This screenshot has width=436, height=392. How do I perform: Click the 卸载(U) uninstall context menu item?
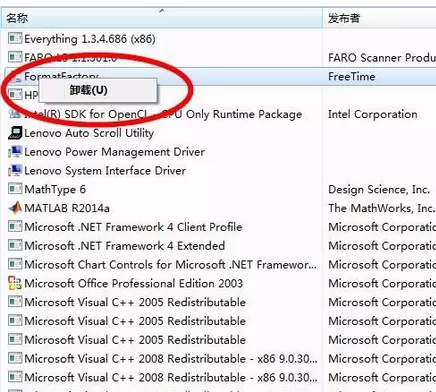tap(98, 90)
